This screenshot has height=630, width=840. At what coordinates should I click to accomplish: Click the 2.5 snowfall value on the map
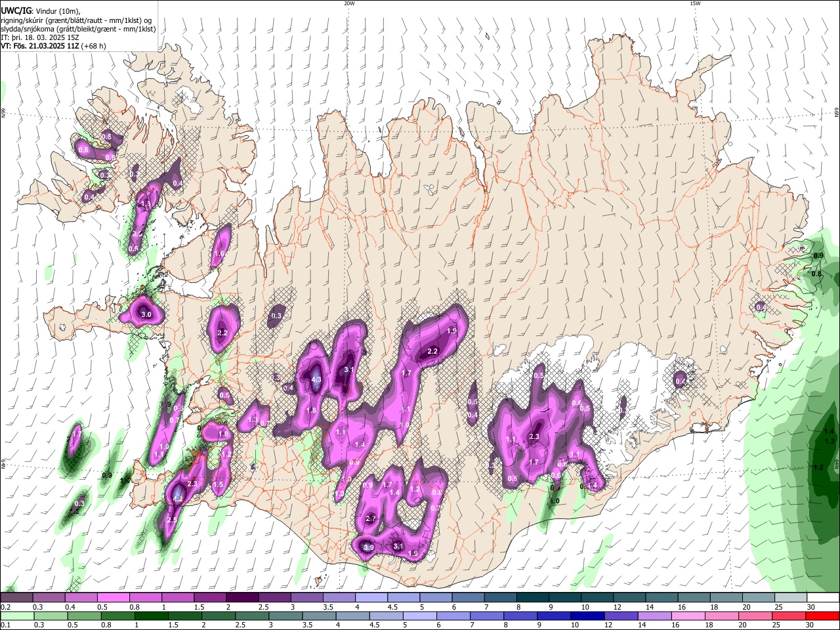click(x=172, y=519)
